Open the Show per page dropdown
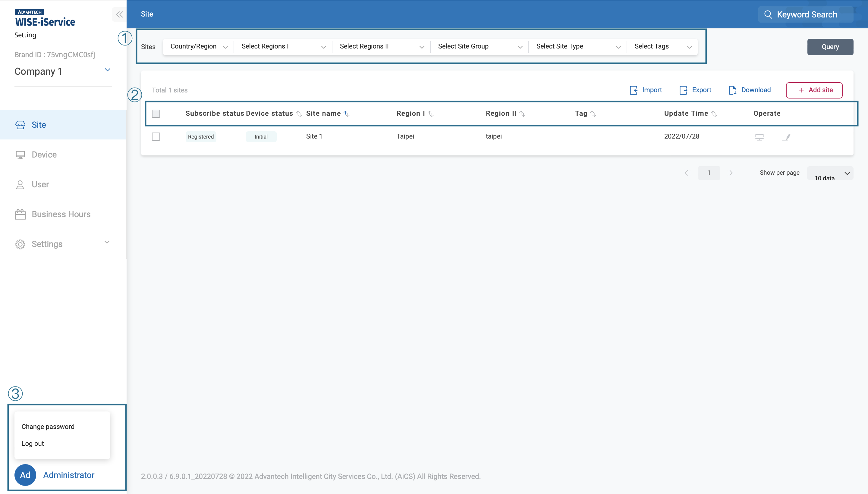 coord(830,174)
